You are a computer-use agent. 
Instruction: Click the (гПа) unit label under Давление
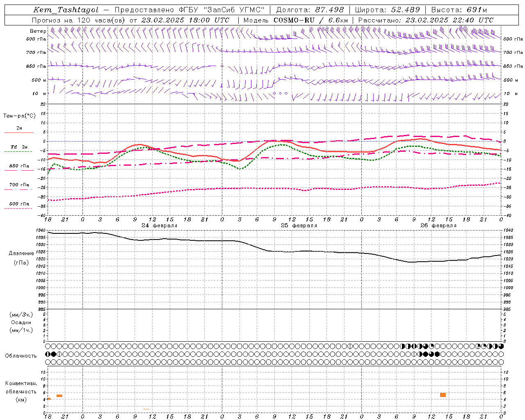21,263
